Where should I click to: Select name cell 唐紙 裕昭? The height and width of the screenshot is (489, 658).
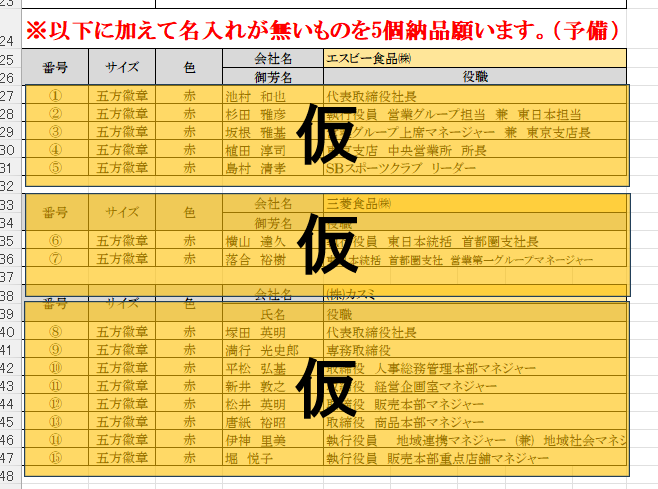point(273,422)
